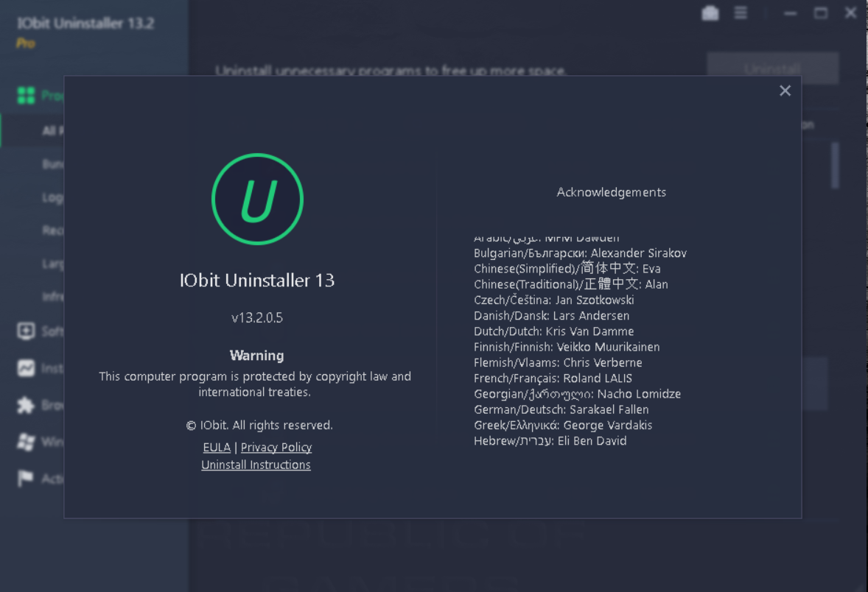Select the Chinese(Traditional) translator line Alan
This screenshot has width=868, height=592.
(x=571, y=283)
